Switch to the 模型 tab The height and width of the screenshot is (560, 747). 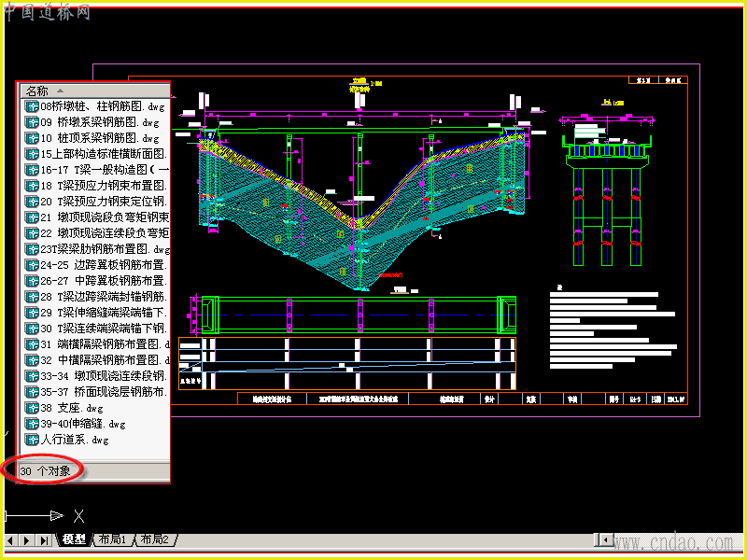(x=74, y=539)
